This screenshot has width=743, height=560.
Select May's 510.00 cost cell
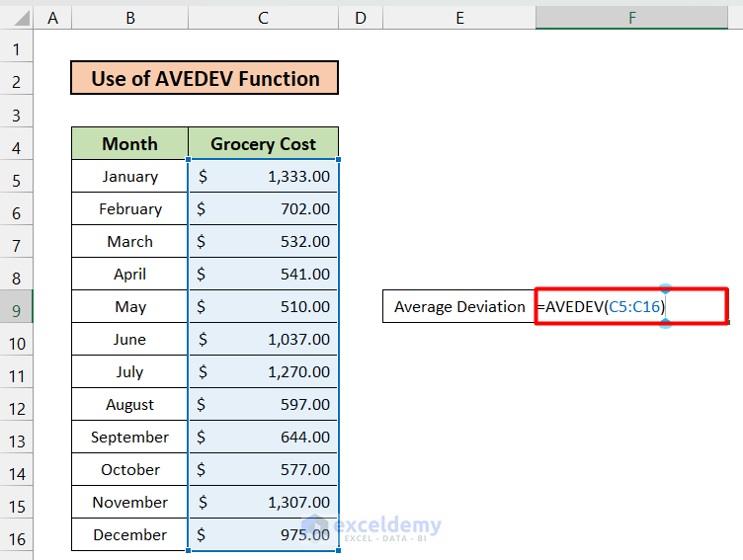263,307
